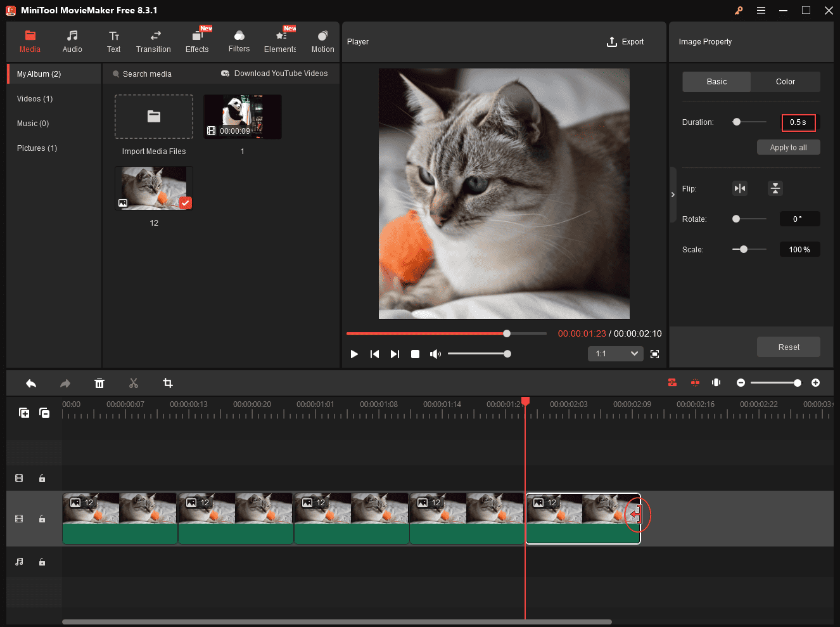Click the Add track icon

point(24,413)
